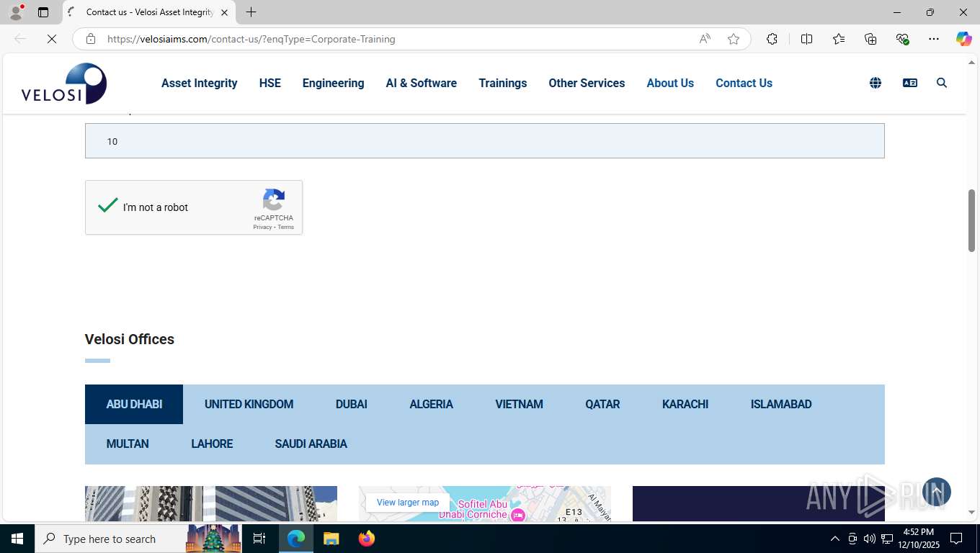Click the reCAPTCHA logo
This screenshot has height=553, width=980.
pyautogui.click(x=274, y=199)
